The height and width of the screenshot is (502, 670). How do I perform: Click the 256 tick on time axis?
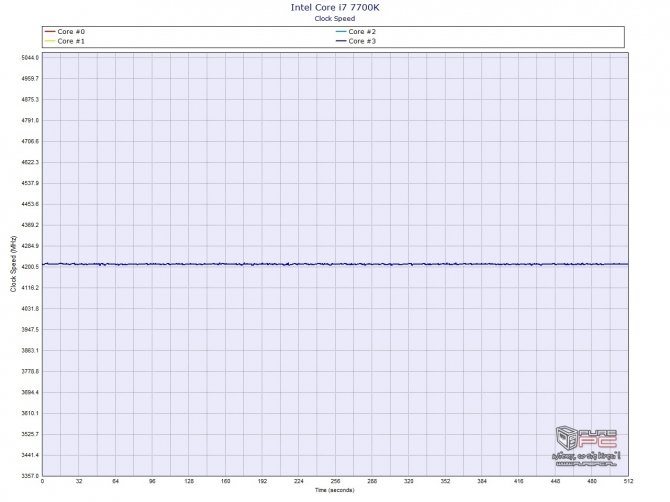pyautogui.click(x=335, y=481)
